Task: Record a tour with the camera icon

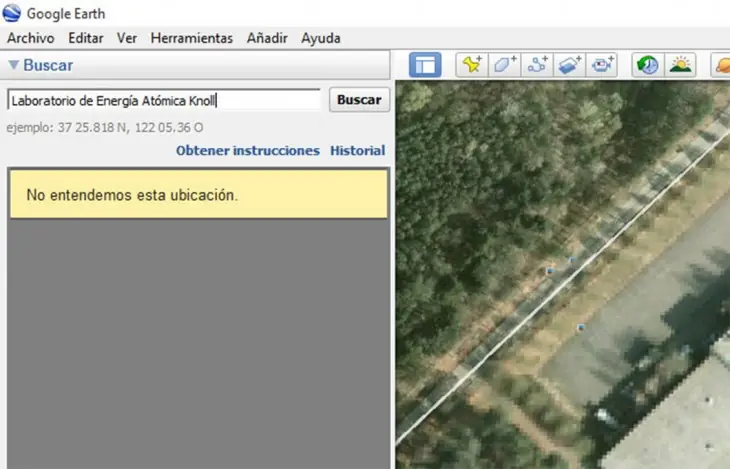Action: click(602, 65)
